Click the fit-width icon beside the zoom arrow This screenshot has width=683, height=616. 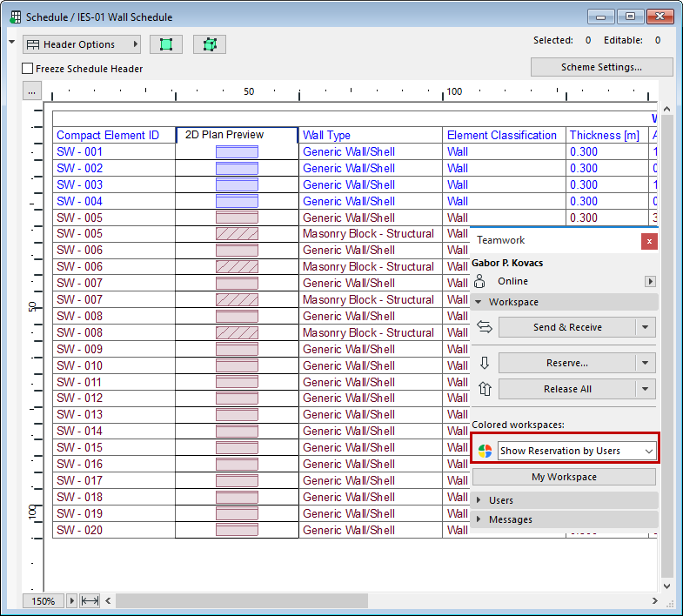(x=90, y=600)
